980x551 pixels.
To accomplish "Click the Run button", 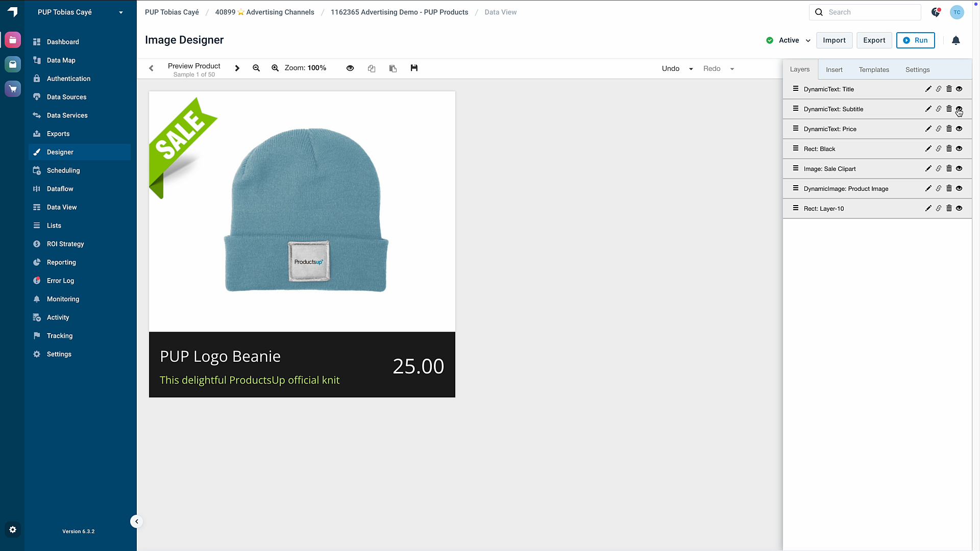I will 915,40.
